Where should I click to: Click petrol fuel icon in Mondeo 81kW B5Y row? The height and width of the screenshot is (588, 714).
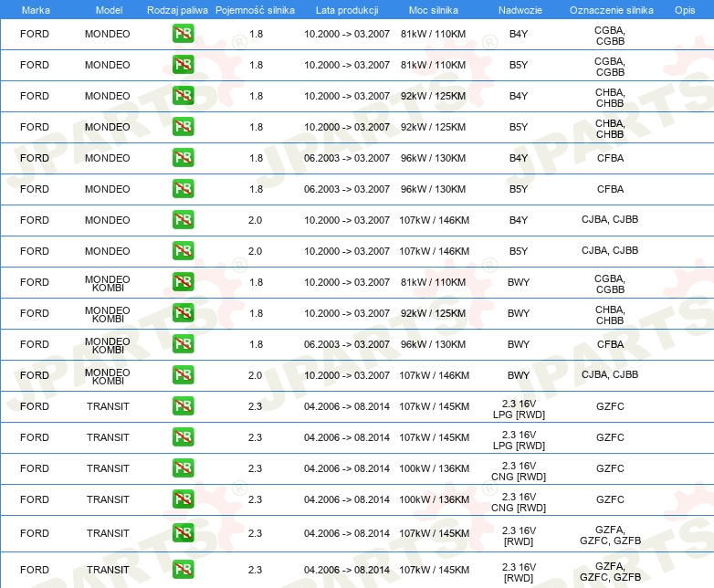coord(183,65)
